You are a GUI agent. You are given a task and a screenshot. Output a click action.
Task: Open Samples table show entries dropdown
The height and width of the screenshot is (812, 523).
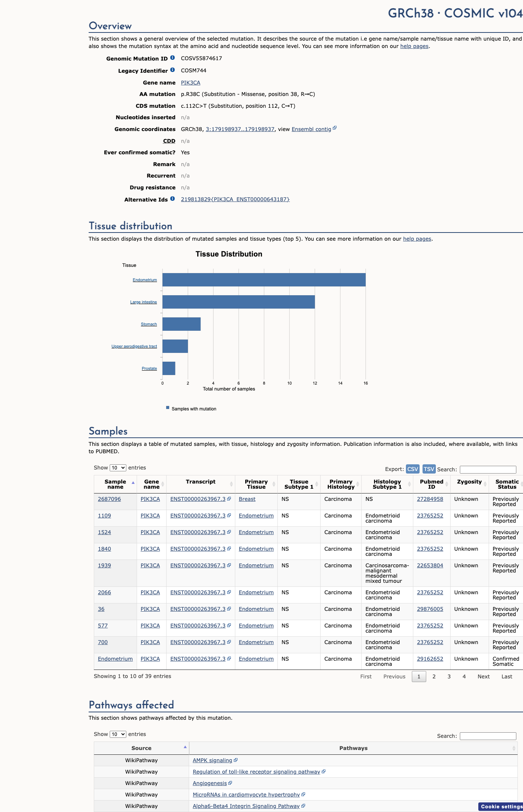click(x=118, y=468)
